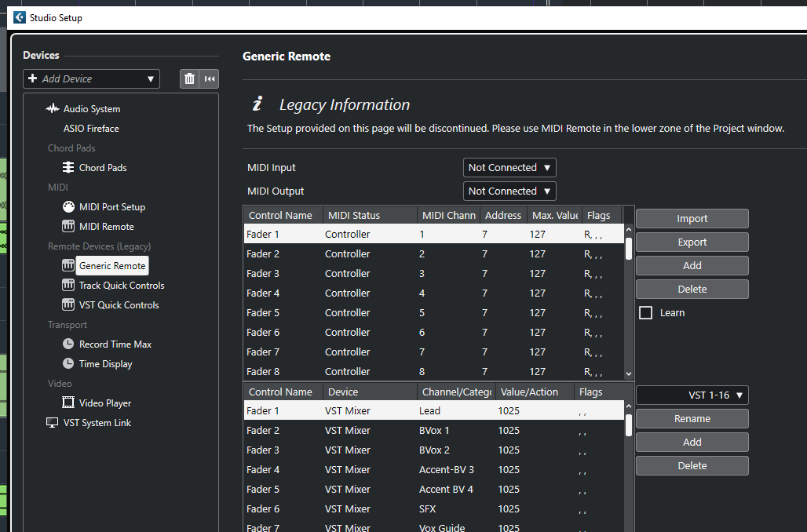Click the BVox 1 channel cell
Screen dimensions: 807x532
click(x=434, y=430)
